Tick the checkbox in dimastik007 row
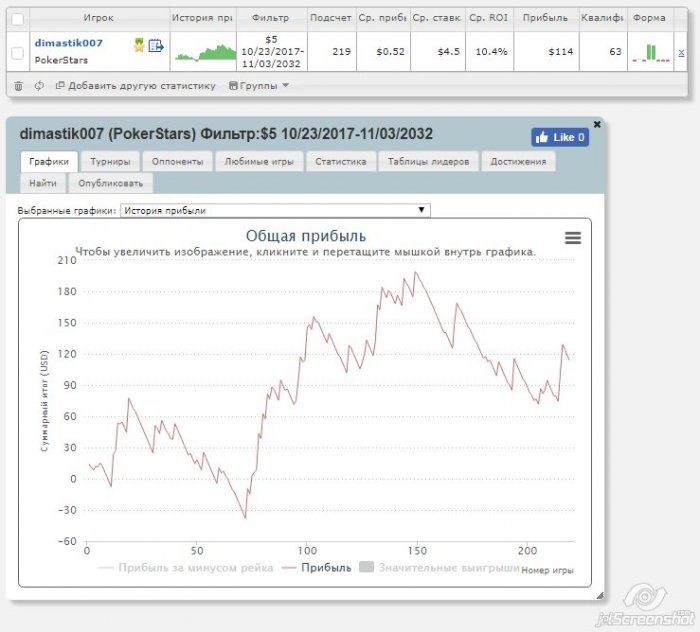 point(17,53)
